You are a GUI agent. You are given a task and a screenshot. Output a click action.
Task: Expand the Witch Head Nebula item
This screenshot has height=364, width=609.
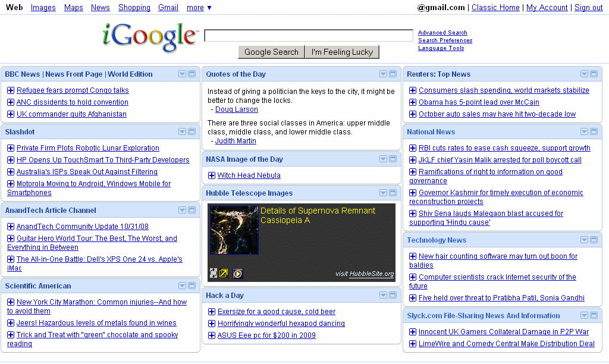tap(212, 175)
